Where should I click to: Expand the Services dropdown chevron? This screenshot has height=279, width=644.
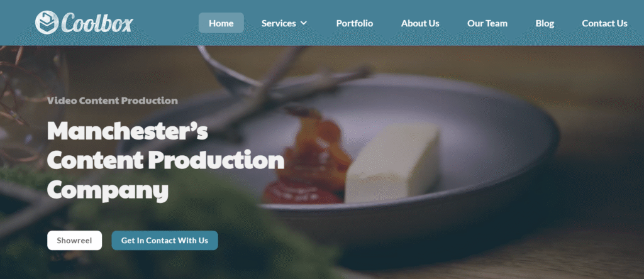tap(304, 23)
